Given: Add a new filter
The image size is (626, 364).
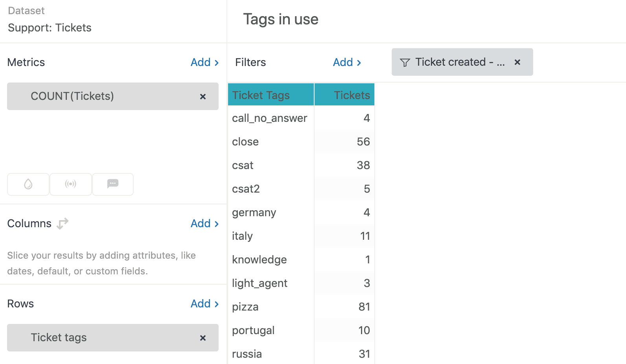Looking at the screenshot, I should coord(347,62).
